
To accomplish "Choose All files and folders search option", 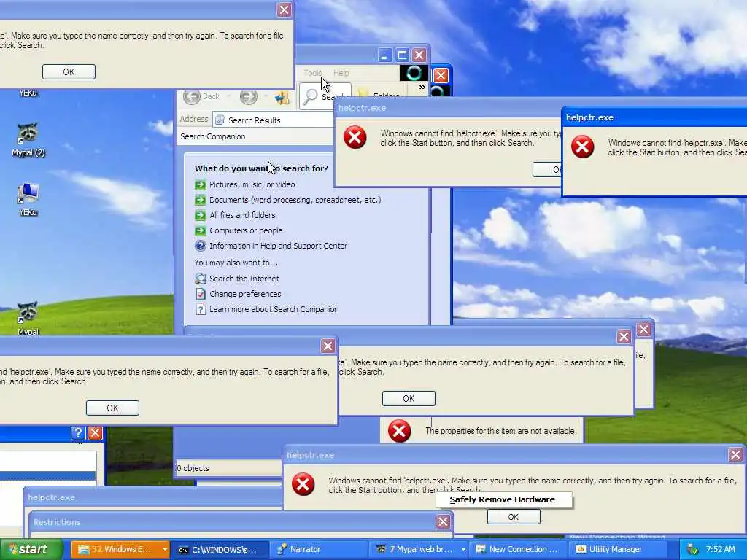I will pos(242,215).
